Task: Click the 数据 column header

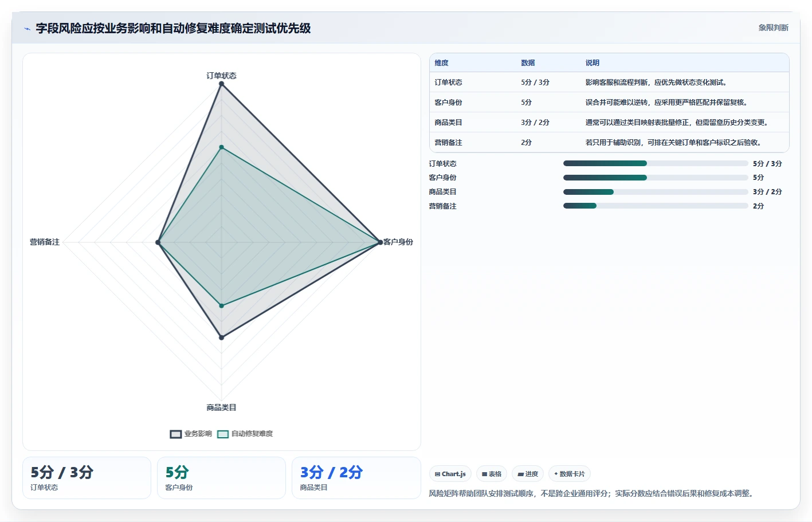Action: pyautogui.click(x=528, y=63)
